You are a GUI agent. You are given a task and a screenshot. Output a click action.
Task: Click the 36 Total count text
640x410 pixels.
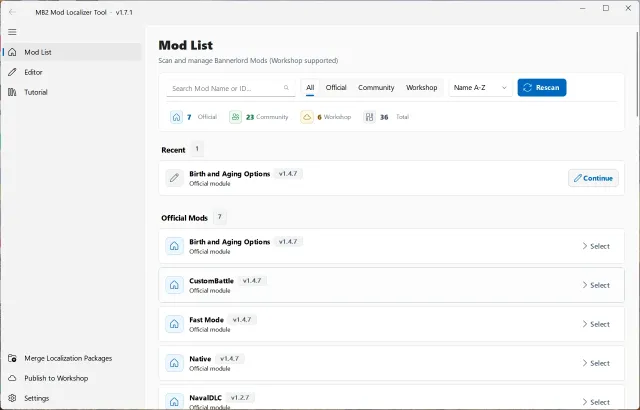394,117
